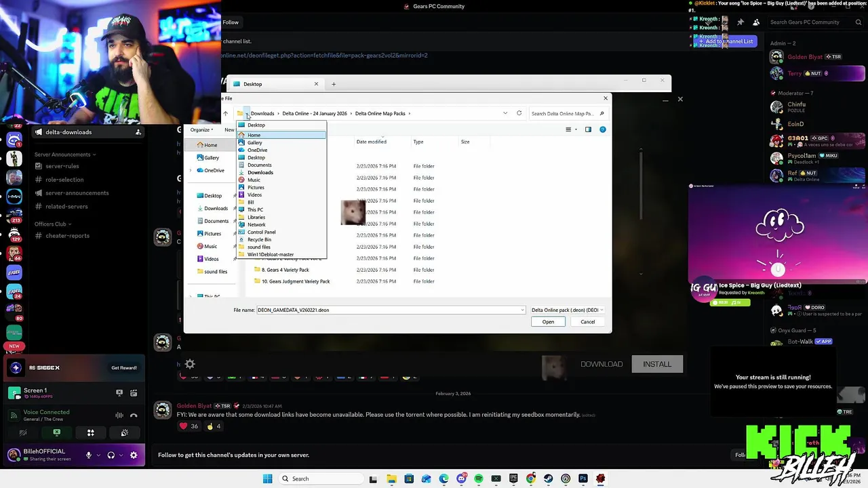Stop screen sharing with the green screen icon
The image size is (868, 488).
(x=57, y=432)
